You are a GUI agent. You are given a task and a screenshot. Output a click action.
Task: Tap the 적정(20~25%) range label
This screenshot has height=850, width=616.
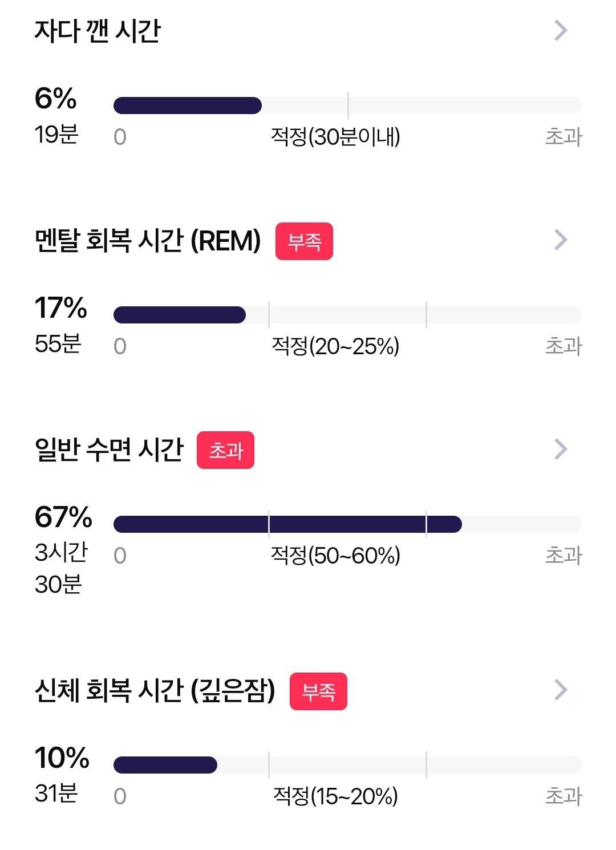click(335, 346)
